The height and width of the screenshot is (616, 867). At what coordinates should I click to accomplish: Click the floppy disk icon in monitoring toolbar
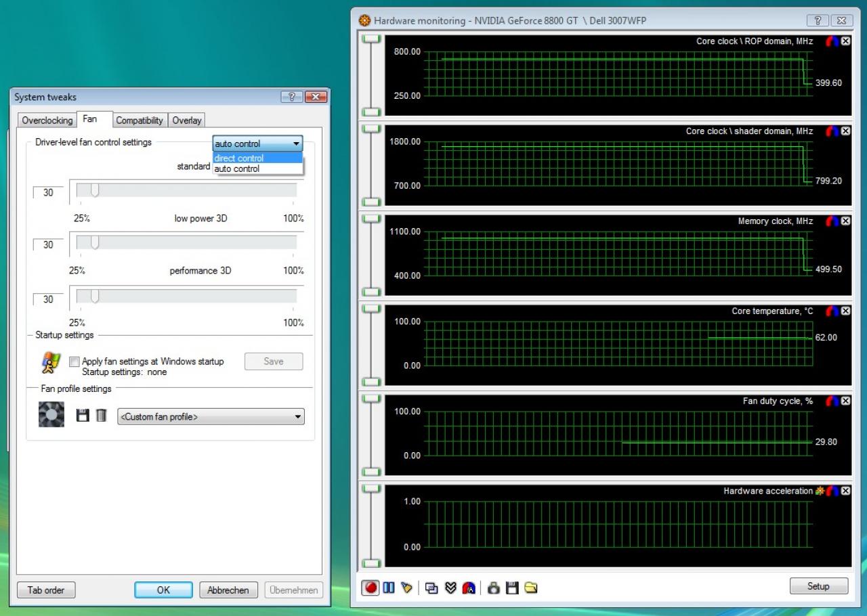[512, 588]
